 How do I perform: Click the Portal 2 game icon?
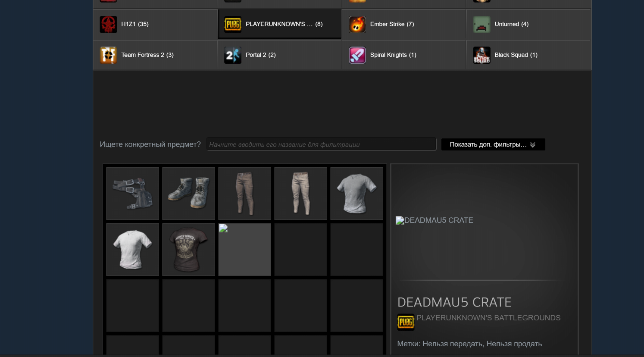point(233,55)
